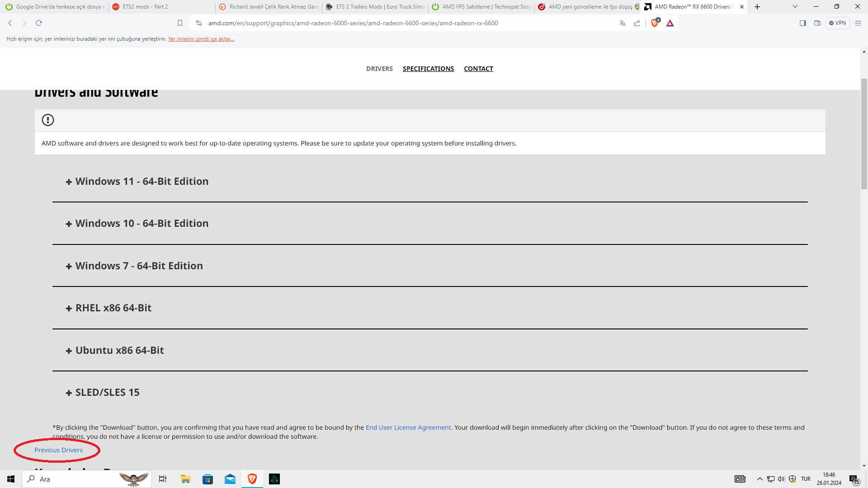Image resolution: width=868 pixels, height=488 pixels.
Task: Expand Windows 11 - 64-Bit Edition section
Action: [142, 181]
